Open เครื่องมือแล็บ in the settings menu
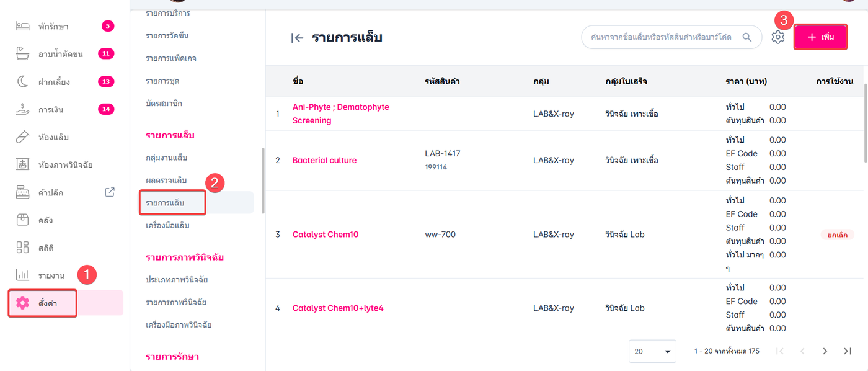The image size is (868, 371). [167, 225]
